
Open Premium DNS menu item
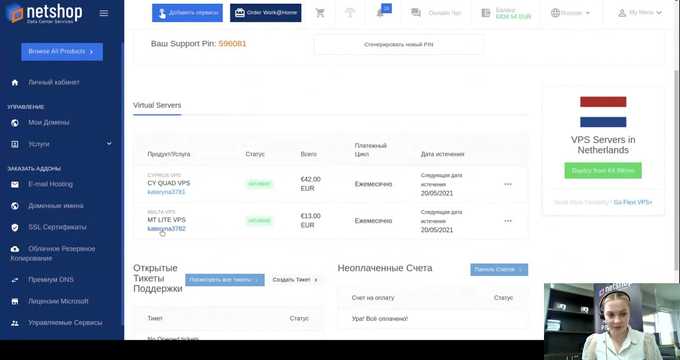coord(51,280)
